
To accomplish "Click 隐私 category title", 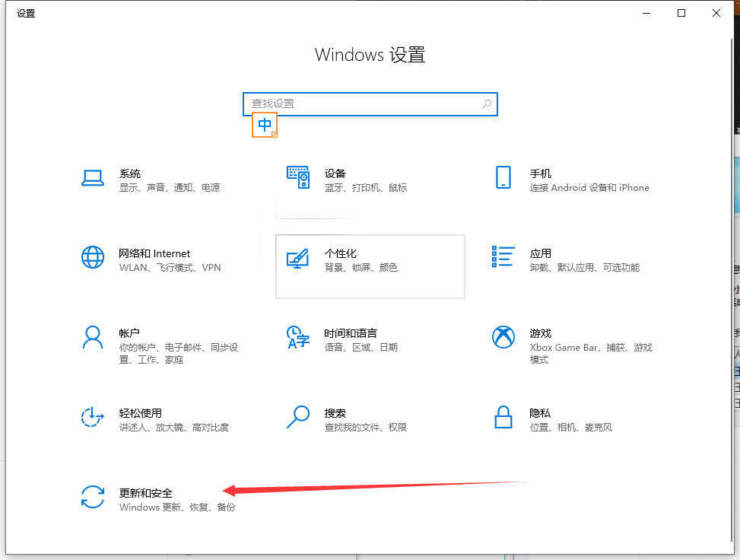I will 540,413.
